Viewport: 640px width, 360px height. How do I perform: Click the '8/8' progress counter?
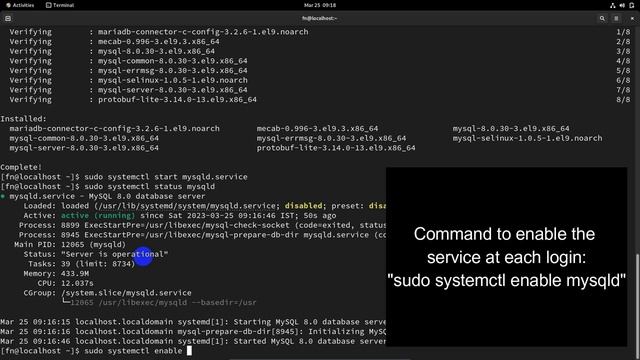(623, 100)
